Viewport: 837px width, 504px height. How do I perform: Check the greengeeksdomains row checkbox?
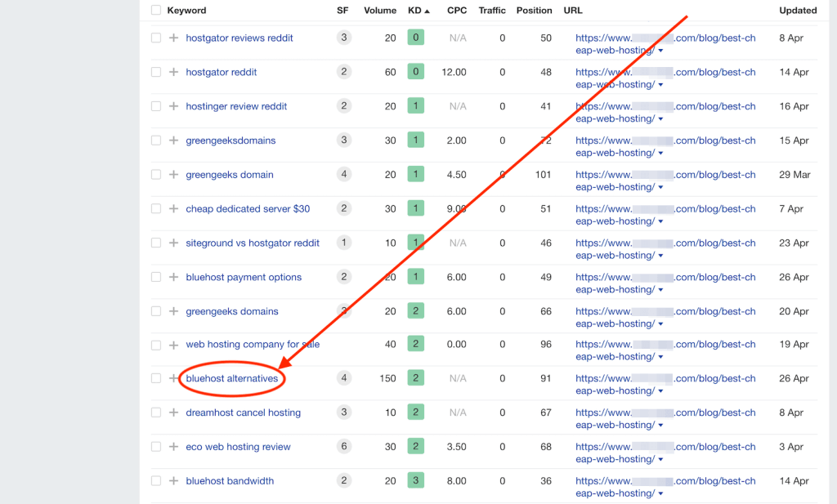point(156,140)
